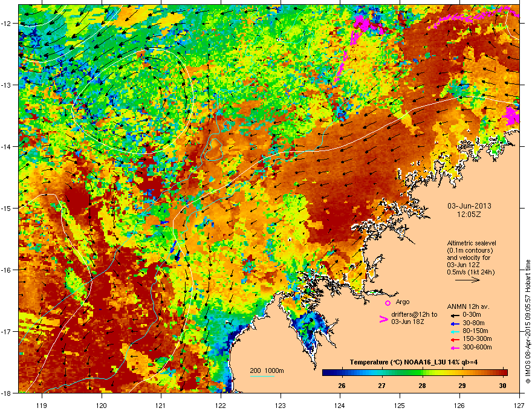This screenshot has width=532, height=411.
Task: Click longitude axis label "123"
Action: [x=281, y=406]
